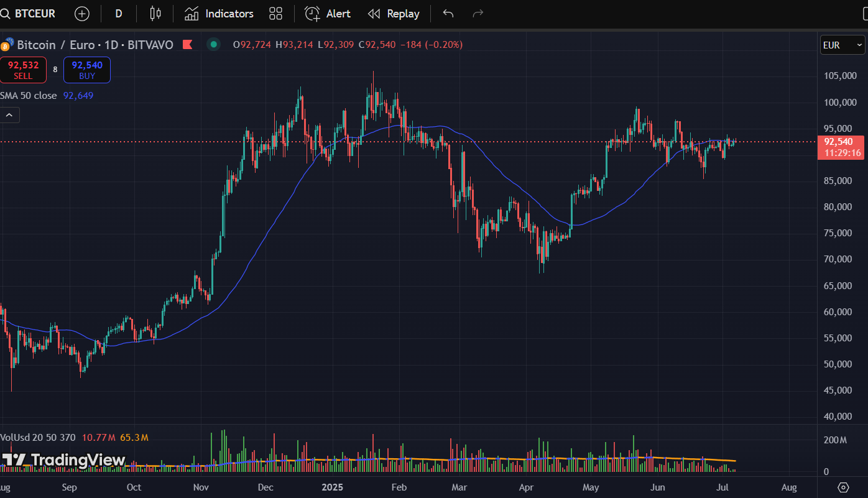Click the 92,532 SELL button
868x498 pixels.
pos(23,70)
